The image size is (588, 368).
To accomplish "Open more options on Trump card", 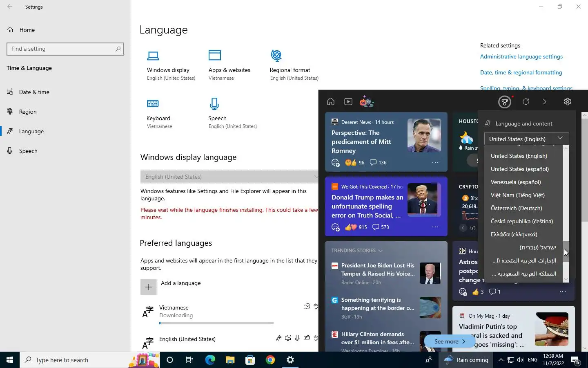I will point(435,227).
